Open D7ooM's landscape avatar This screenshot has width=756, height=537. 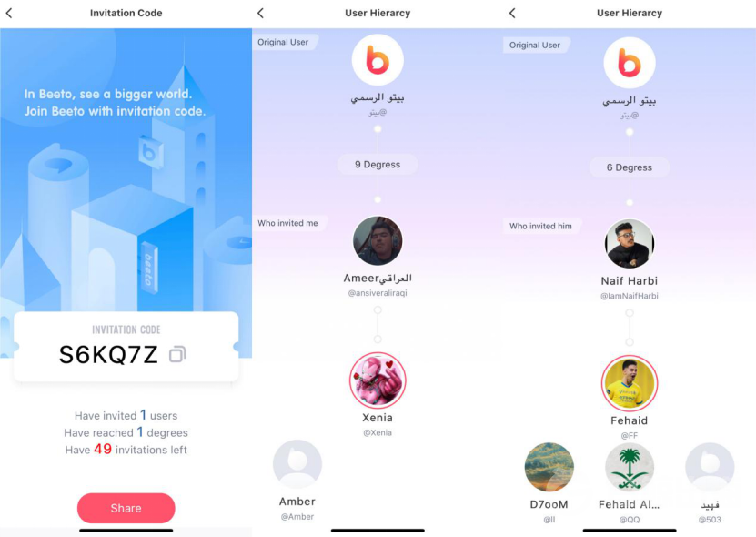click(549, 468)
